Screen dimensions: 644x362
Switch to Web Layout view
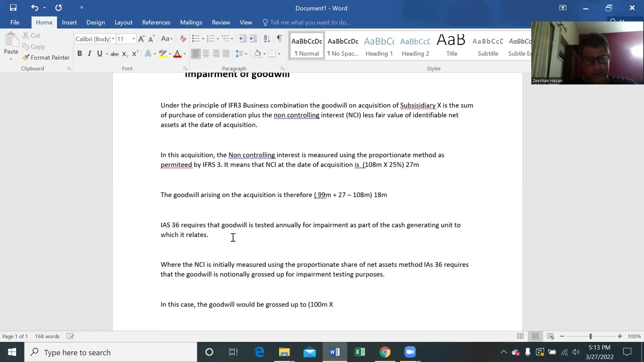[x=550, y=336]
